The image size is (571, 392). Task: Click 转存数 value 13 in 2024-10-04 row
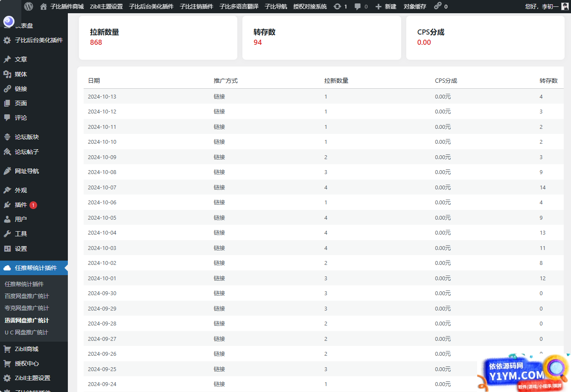[x=542, y=233]
